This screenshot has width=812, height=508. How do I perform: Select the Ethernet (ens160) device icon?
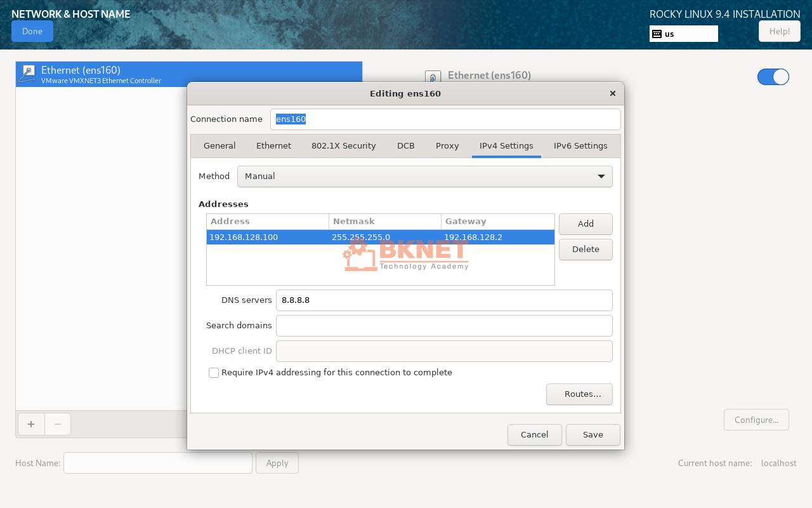click(27, 73)
